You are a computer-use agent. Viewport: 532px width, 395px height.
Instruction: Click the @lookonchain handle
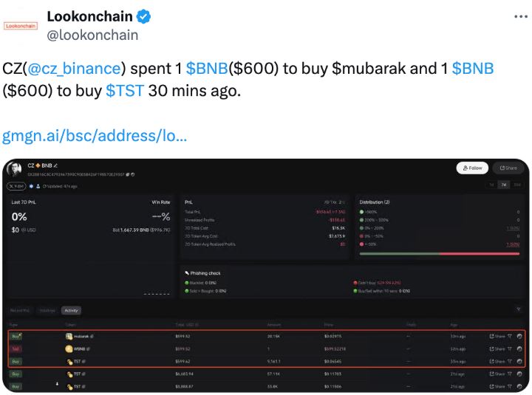point(92,35)
